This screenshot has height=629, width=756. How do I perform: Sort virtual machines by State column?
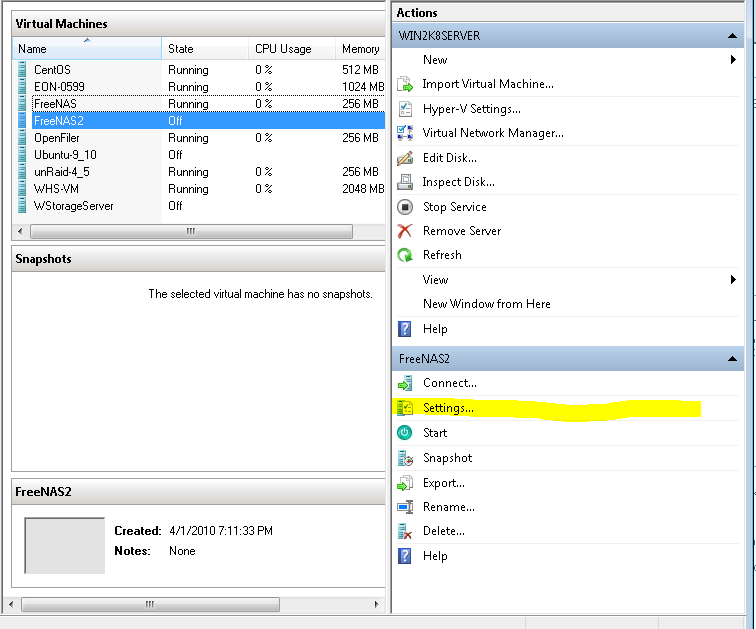click(x=205, y=49)
